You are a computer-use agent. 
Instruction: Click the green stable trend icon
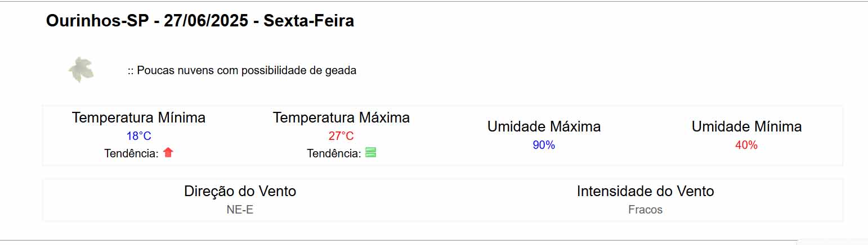[x=370, y=152]
